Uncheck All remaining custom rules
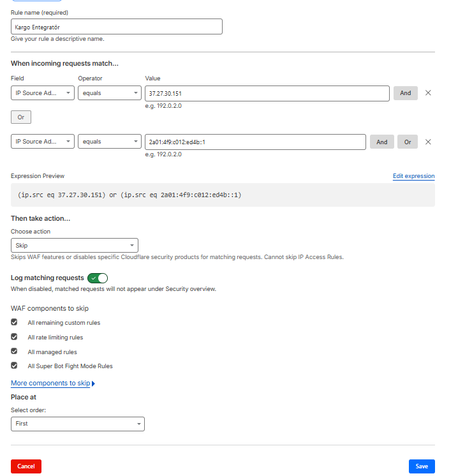 point(14,322)
